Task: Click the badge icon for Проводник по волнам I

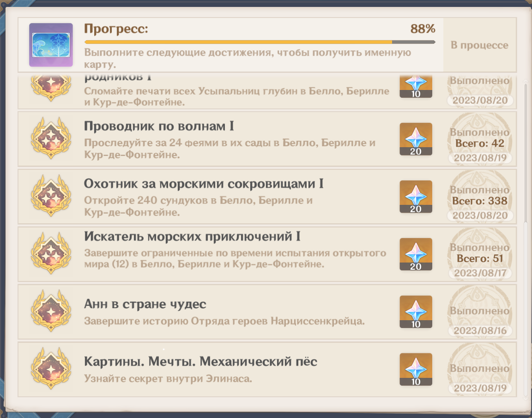Action: pyautogui.click(x=50, y=138)
